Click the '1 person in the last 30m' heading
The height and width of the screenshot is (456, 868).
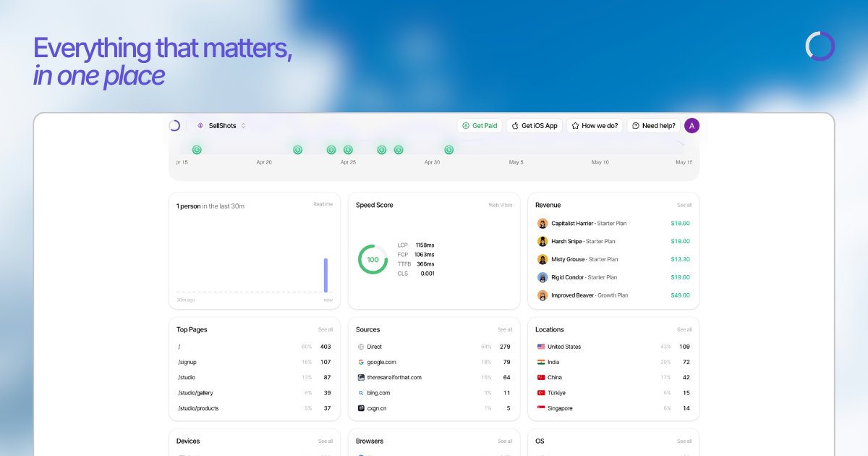coord(210,206)
